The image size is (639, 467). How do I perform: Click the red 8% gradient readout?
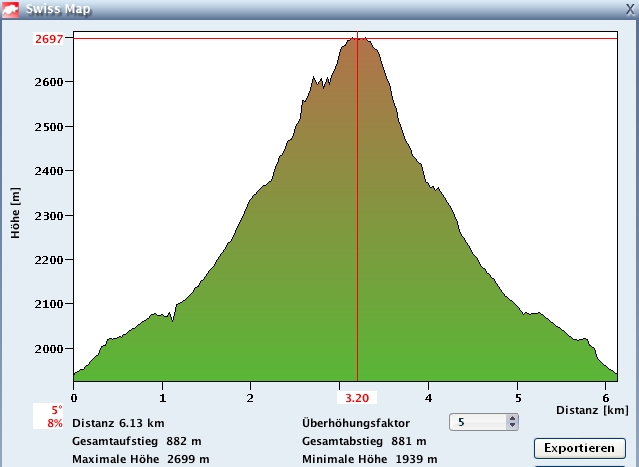point(55,424)
